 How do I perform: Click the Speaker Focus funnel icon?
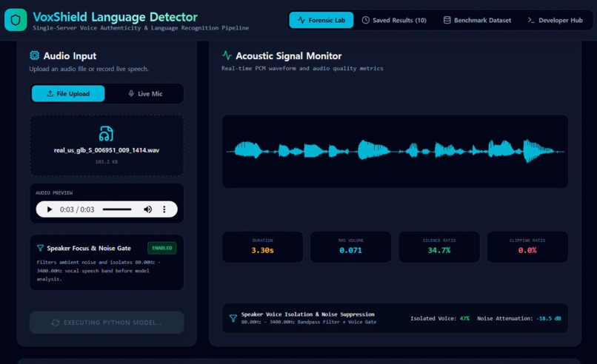pos(40,248)
